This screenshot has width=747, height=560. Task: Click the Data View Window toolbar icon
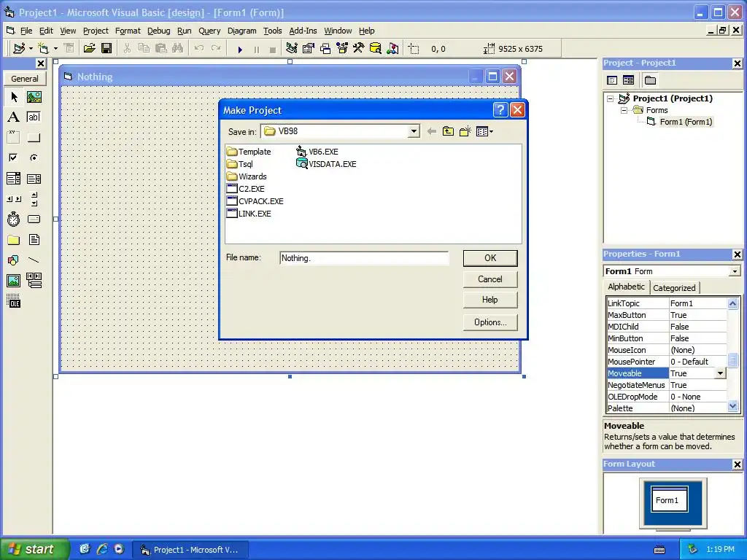376,49
